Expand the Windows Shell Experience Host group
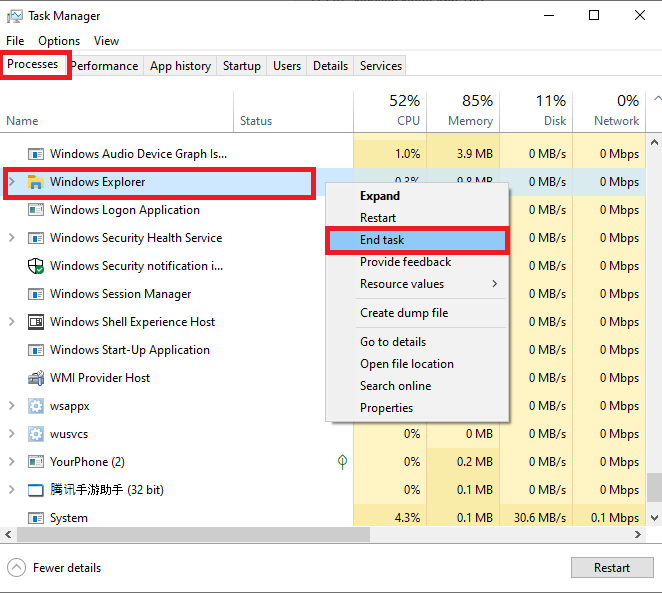The height and width of the screenshot is (593, 662). click(12, 322)
